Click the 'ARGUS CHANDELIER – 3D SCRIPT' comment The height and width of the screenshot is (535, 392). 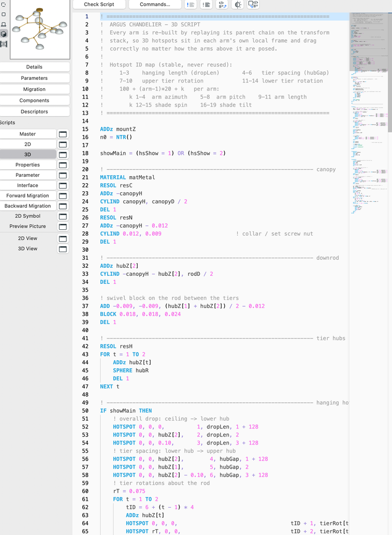155,25
